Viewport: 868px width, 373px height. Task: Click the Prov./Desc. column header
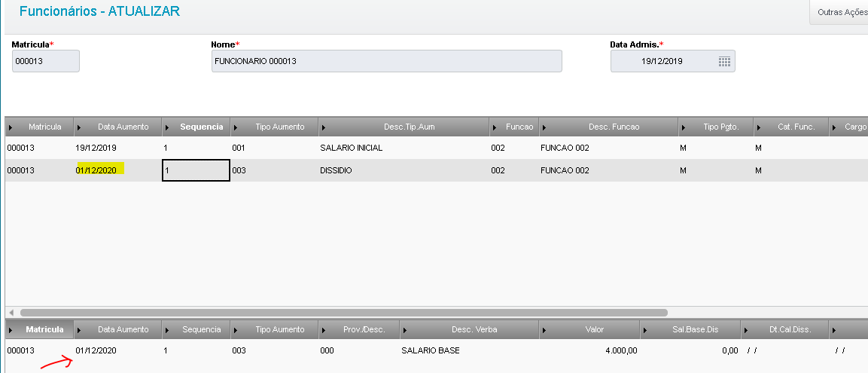[x=359, y=329]
